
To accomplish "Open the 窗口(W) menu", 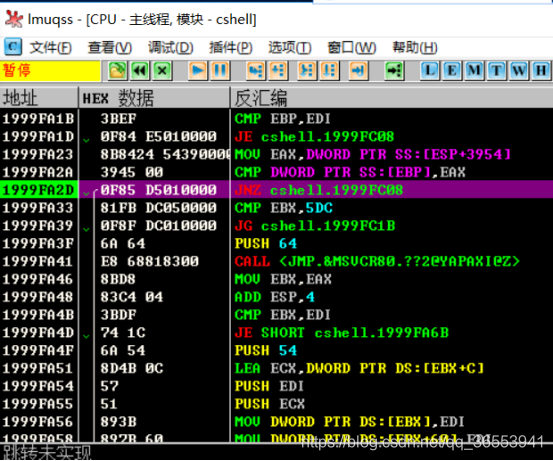I will click(352, 47).
